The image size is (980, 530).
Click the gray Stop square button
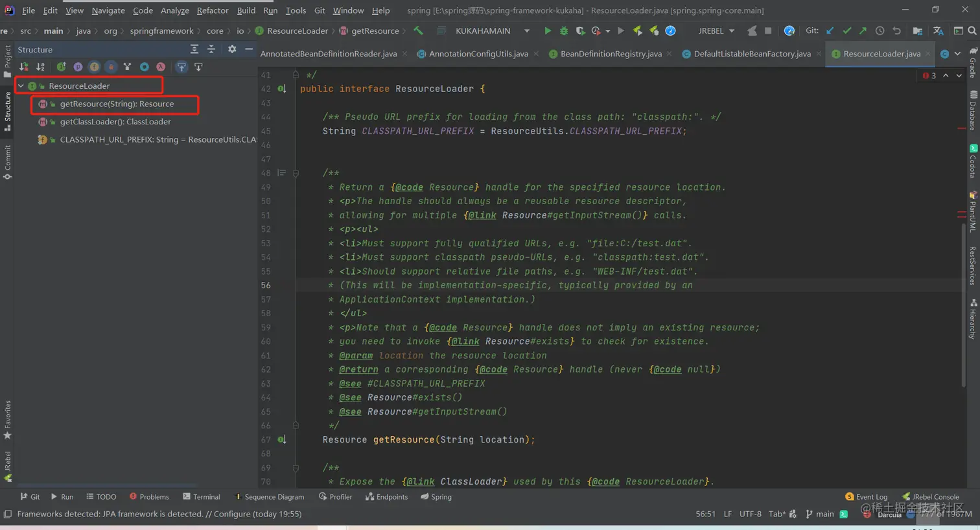coord(768,30)
